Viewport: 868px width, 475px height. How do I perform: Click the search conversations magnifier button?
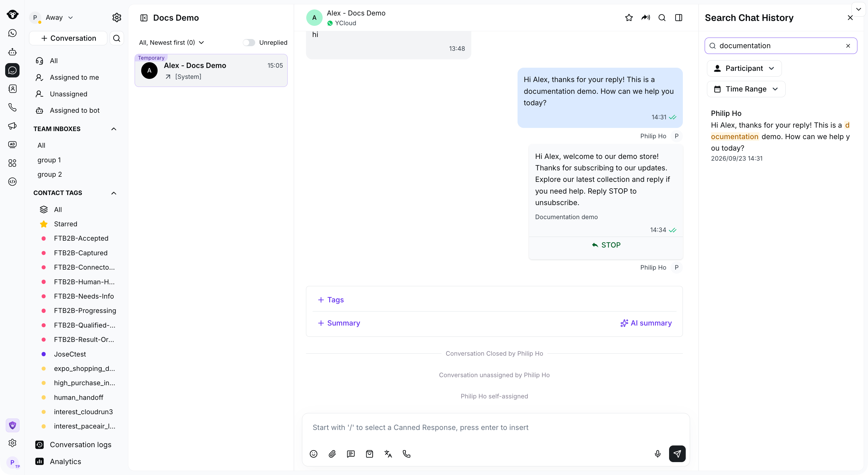tap(117, 38)
